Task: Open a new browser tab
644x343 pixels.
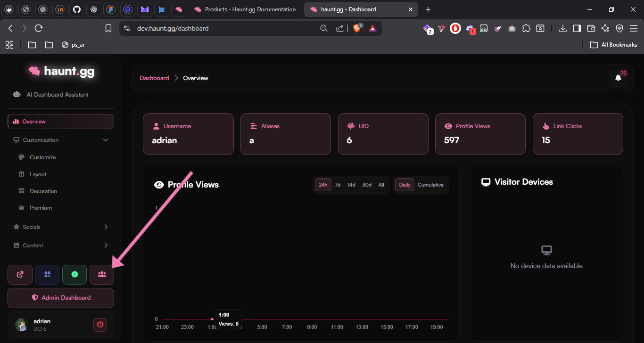Action: click(x=428, y=9)
